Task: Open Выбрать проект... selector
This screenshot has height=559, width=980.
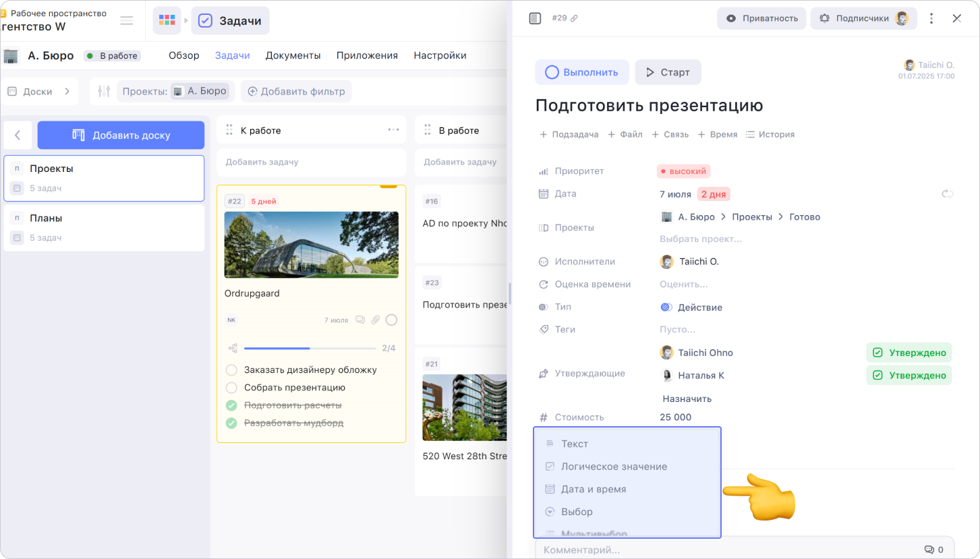Action: tap(701, 239)
